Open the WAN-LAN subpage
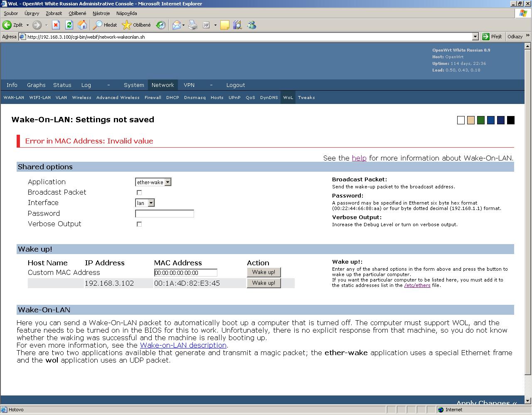Viewport: 532px width, 415px height. (x=14, y=97)
